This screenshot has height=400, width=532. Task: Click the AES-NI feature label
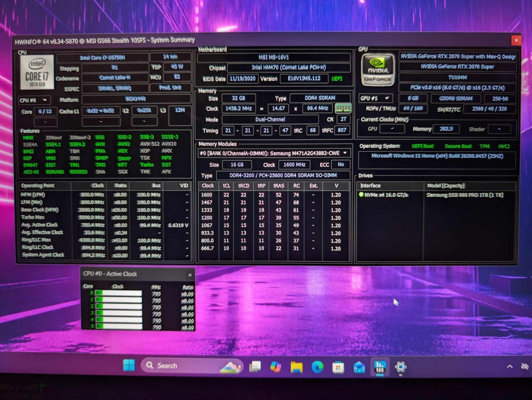[31, 172]
